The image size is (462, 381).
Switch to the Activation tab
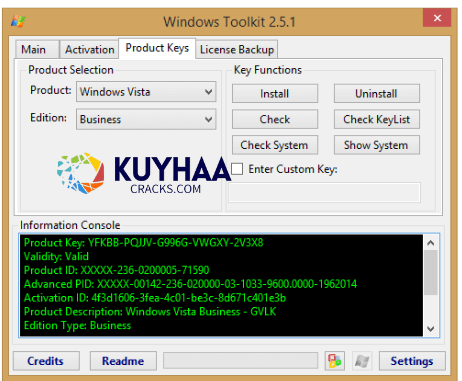[90, 50]
